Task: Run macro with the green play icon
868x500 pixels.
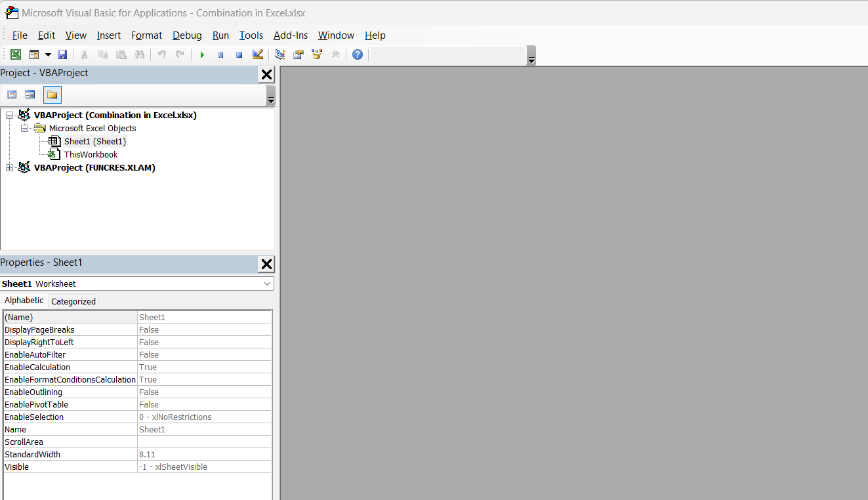Action: (202, 54)
